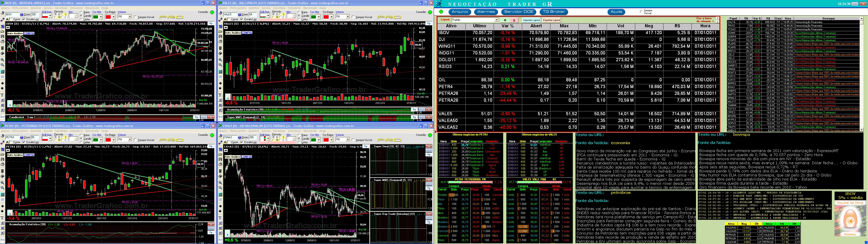Click the green Conexão status light in NEGOCIAÇÃO TRADER window
The height and width of the screenshot is (244, 868).
click(x=441, y=12)
